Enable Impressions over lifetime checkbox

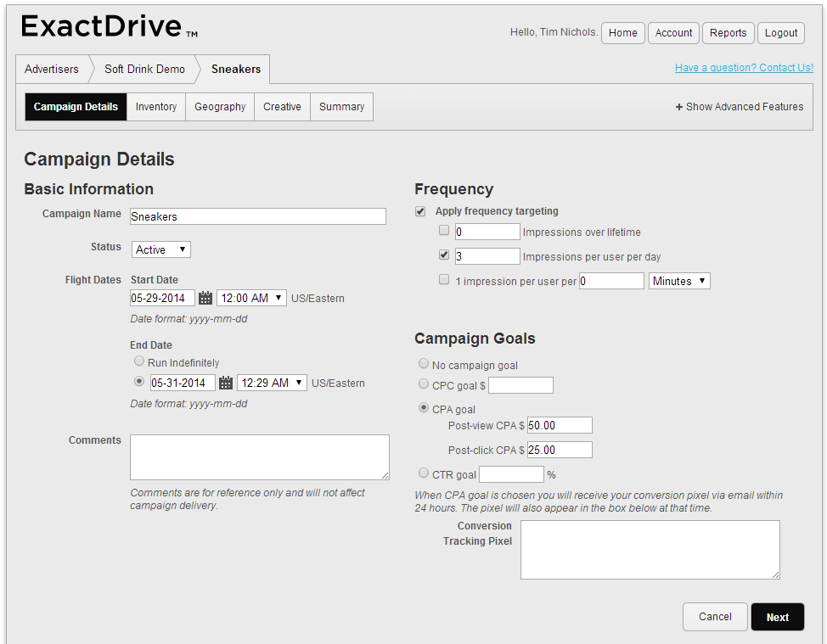[444, 230]
